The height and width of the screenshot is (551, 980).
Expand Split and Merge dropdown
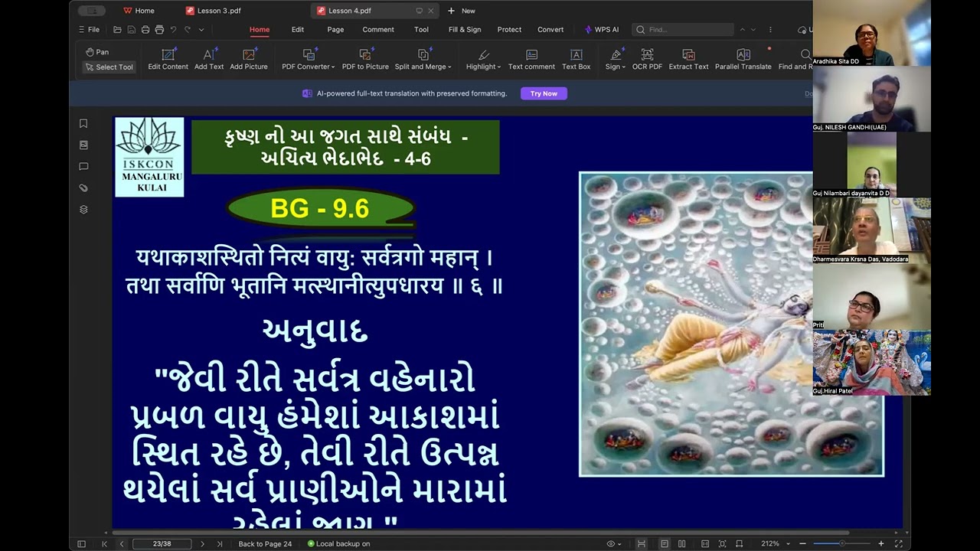pyautogui.click(x=423, y=60)
